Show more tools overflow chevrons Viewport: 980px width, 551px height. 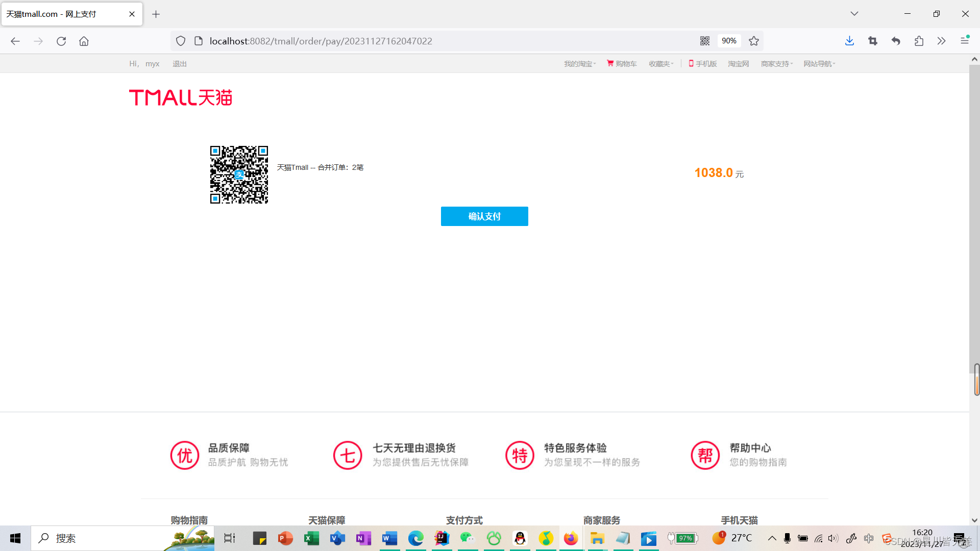pyautogui.click(x=942, y=41)
